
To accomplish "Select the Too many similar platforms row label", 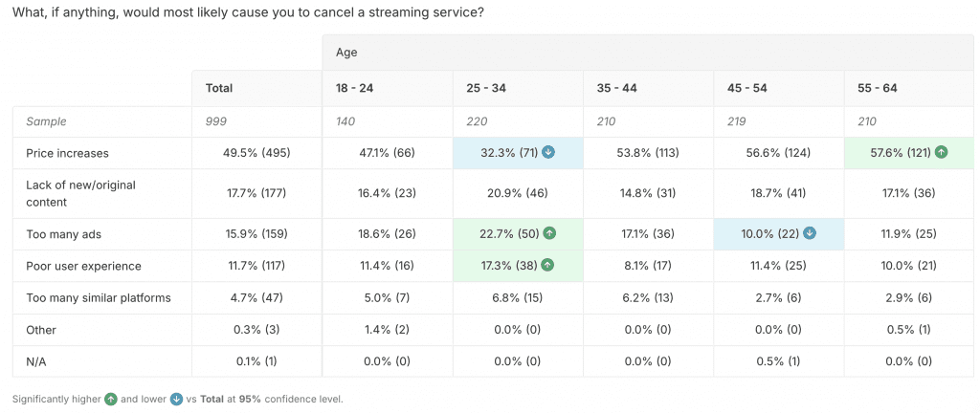I will tap(98, 297).
